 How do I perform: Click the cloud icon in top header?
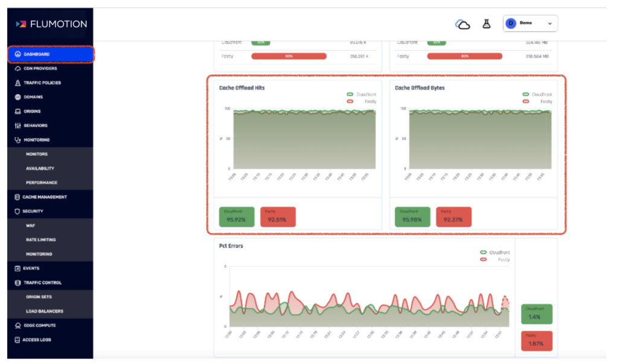point(462,25)
